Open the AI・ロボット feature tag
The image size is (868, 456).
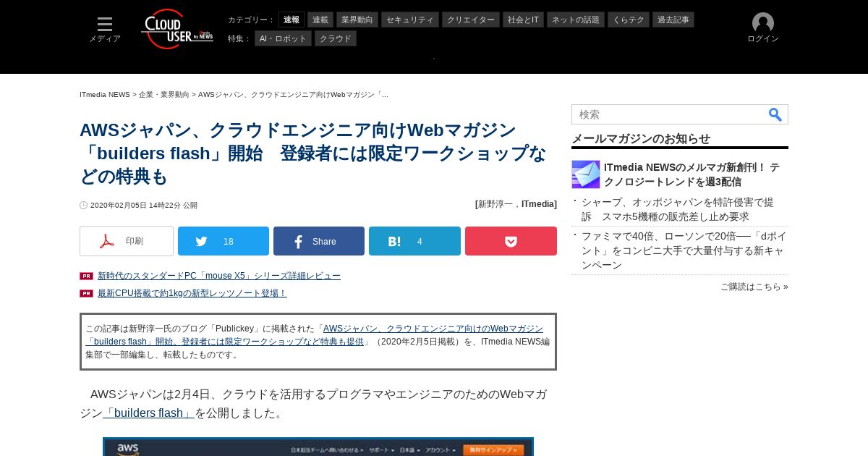[x=283, y=38]
